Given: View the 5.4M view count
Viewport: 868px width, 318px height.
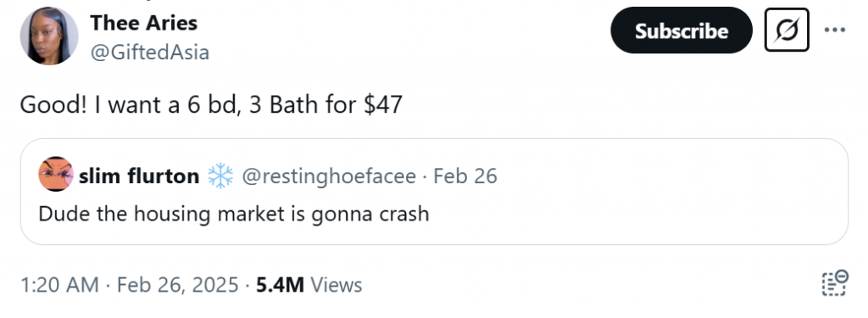Looking at the screenshot, I should pos(280,285).
